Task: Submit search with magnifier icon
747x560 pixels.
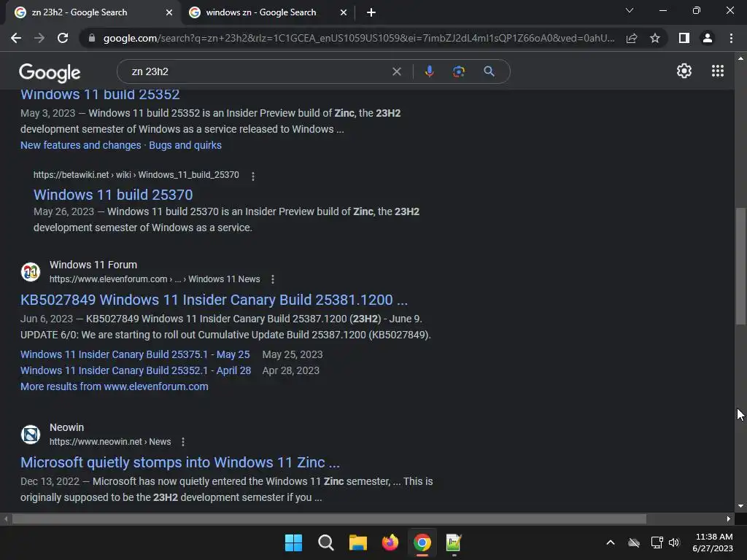Action: tap(489, 71)
